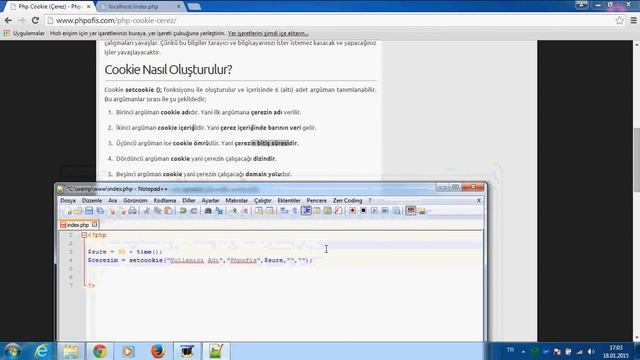
Task: Open the Ara menu
Action: coord(113,200)
